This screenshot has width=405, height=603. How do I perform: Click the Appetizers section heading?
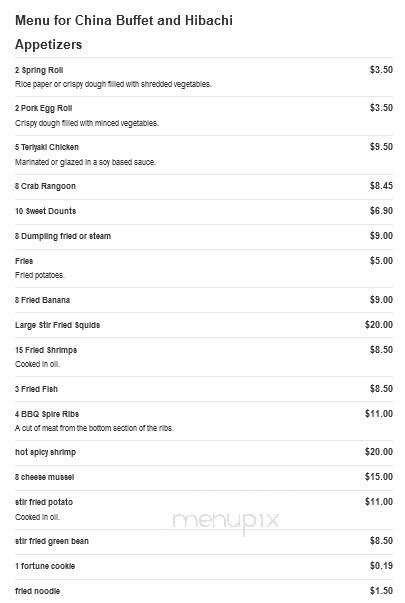click(48, 45)
